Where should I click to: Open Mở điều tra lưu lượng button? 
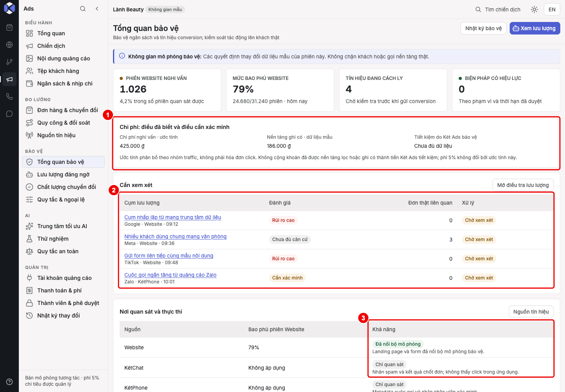(523, 185)
